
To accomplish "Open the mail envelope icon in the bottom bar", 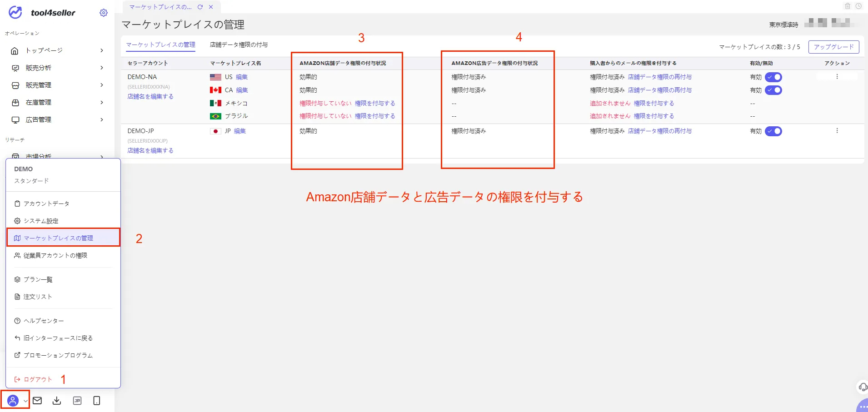I will (37, 400).
